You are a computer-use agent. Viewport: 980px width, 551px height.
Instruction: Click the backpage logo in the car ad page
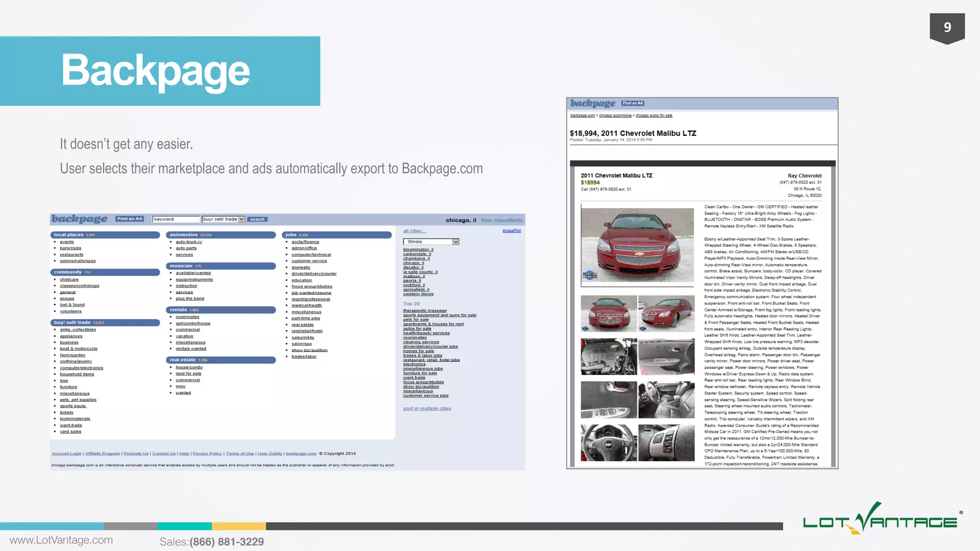pyautogui.click(x=592, y=103)
